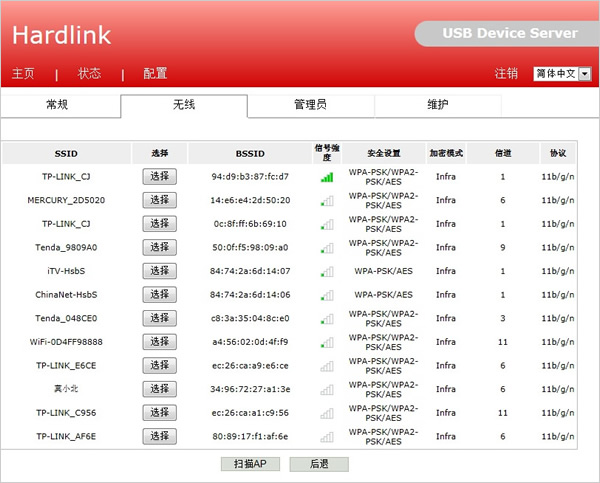Image resolution: width=600 pixels, height=483 pixels.
Task: Select the MERCURY_2D5020 network
Action: [x=160, y=200]
